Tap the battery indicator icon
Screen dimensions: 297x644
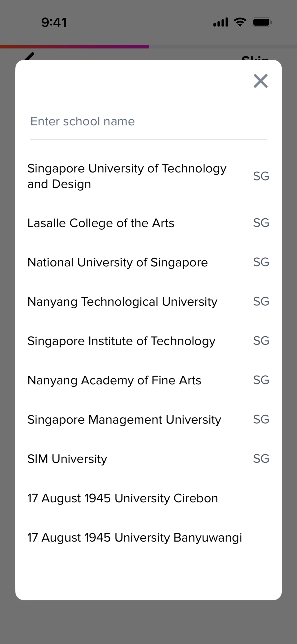pos(262,22)
